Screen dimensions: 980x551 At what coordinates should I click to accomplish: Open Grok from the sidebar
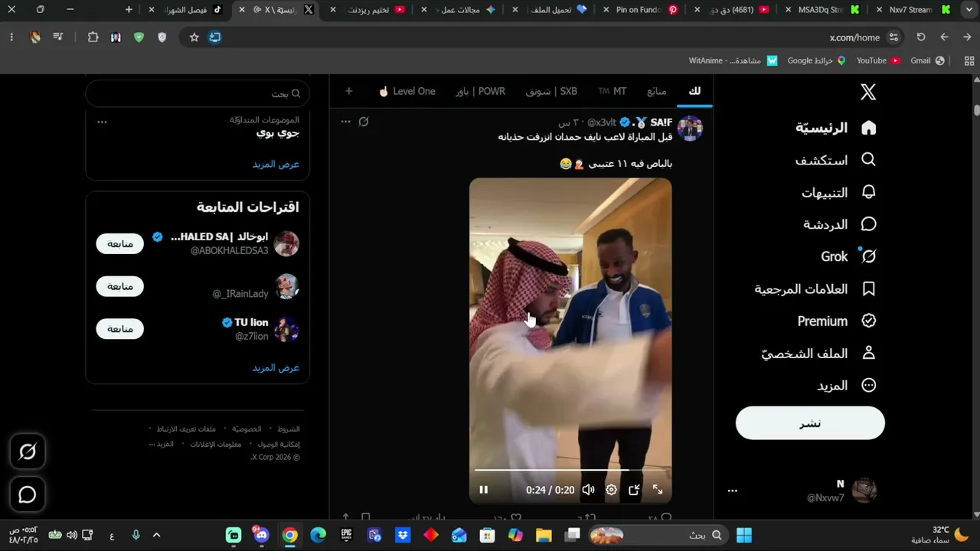click(x=848, y=256)
